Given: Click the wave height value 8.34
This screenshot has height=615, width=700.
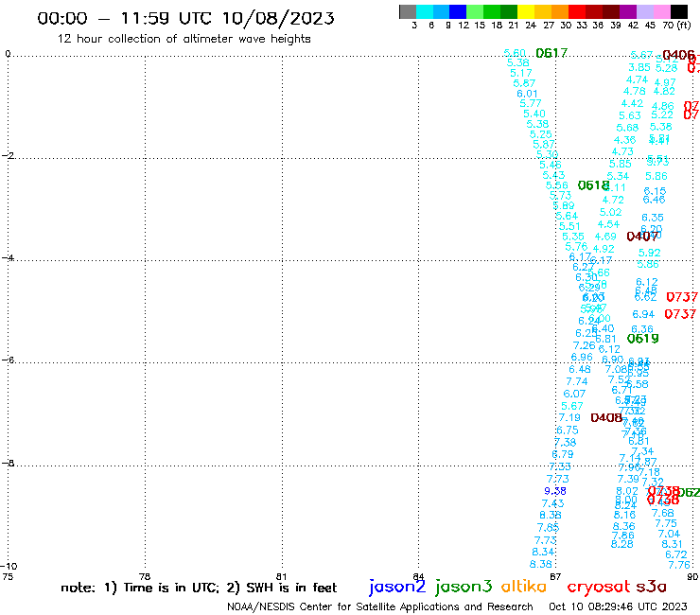Looking at the screenshot, I should [543, 552].
